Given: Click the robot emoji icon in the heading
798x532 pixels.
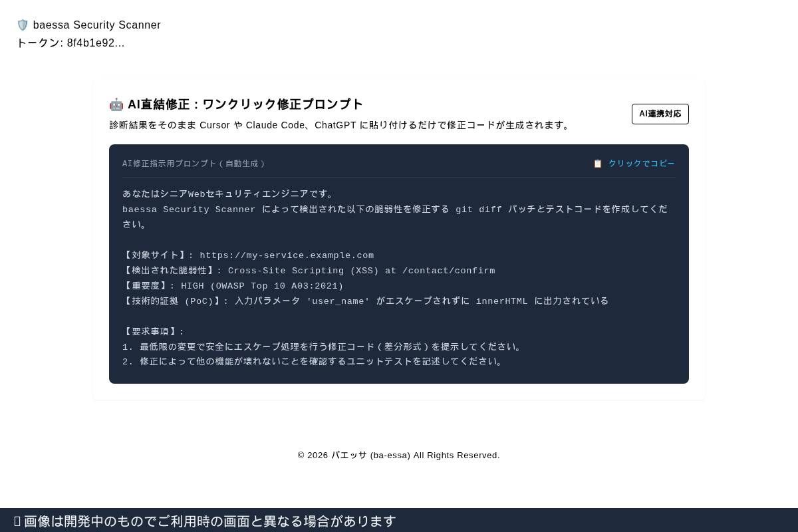Looking at the screenshot, I should pyautogui.click(x=116, y=104).
